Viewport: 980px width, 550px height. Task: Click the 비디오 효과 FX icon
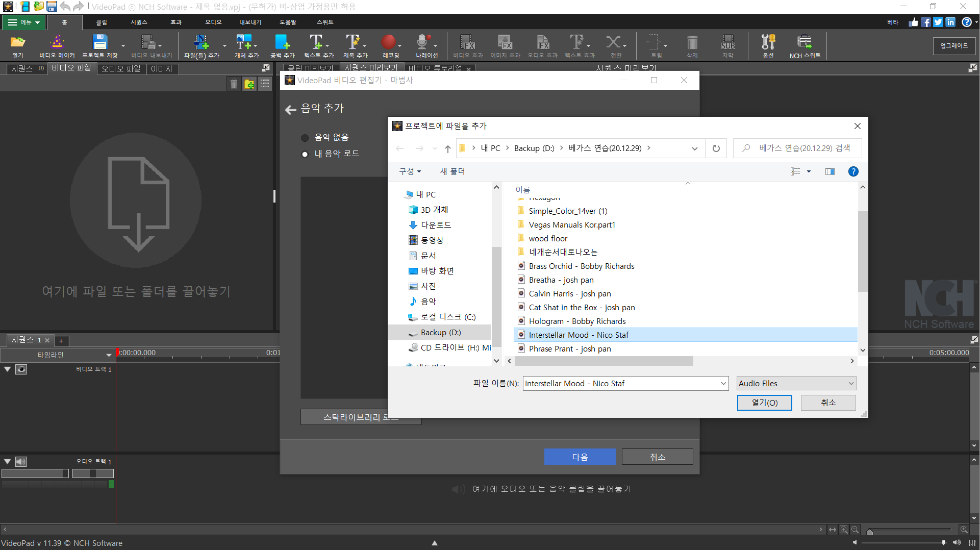468,42
